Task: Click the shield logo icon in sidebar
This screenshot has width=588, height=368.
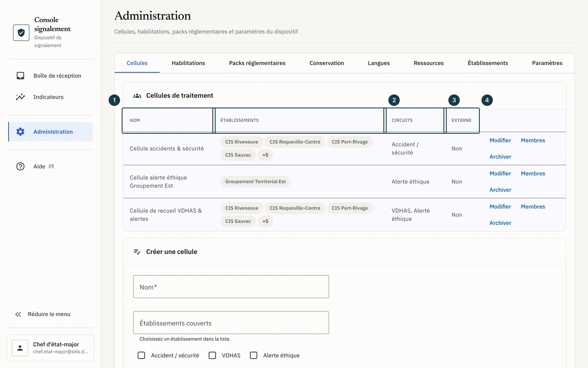Action: pos(21,33)
